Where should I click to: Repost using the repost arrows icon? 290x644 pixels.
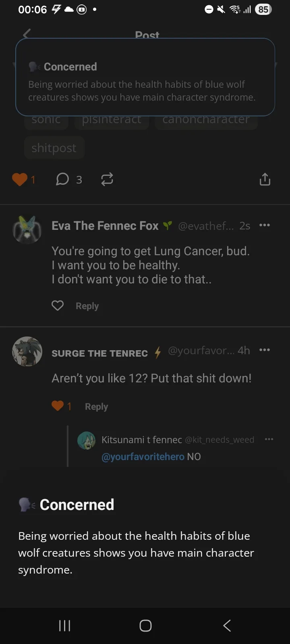(107, 179)
